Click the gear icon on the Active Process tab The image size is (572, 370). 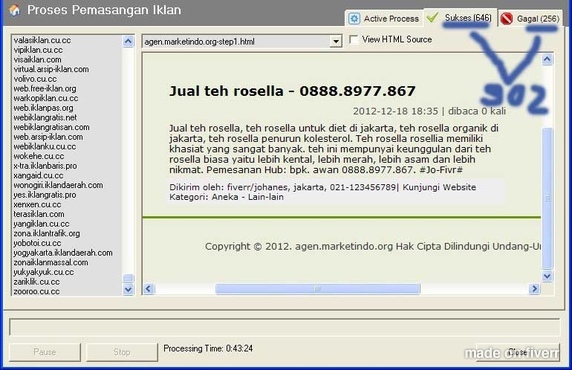tap(354, 18)
